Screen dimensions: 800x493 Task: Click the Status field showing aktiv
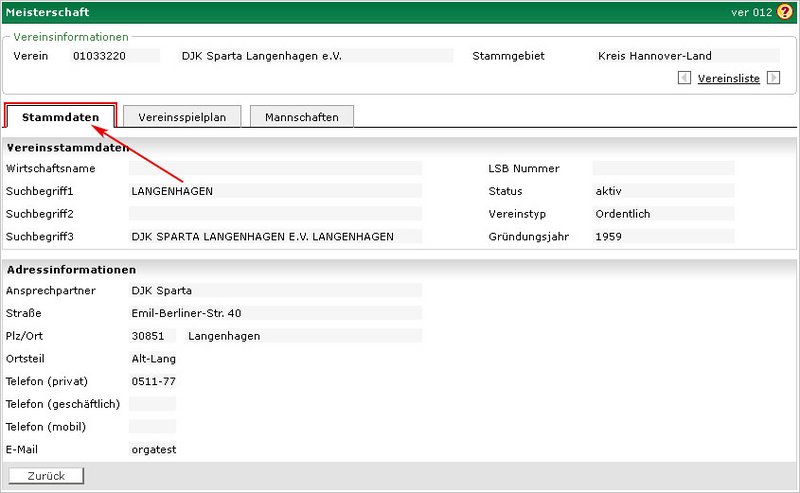point(662,191)
